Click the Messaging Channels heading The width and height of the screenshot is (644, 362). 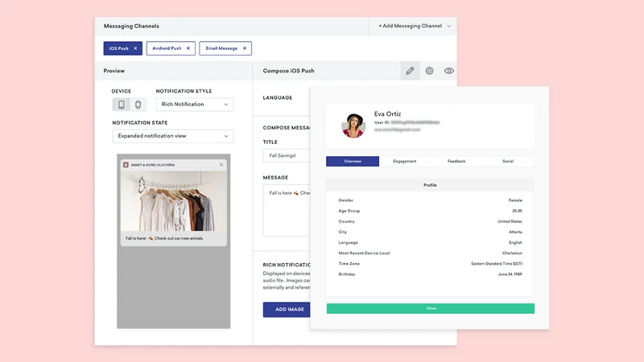pyautogui.click(x=131, y=26)
